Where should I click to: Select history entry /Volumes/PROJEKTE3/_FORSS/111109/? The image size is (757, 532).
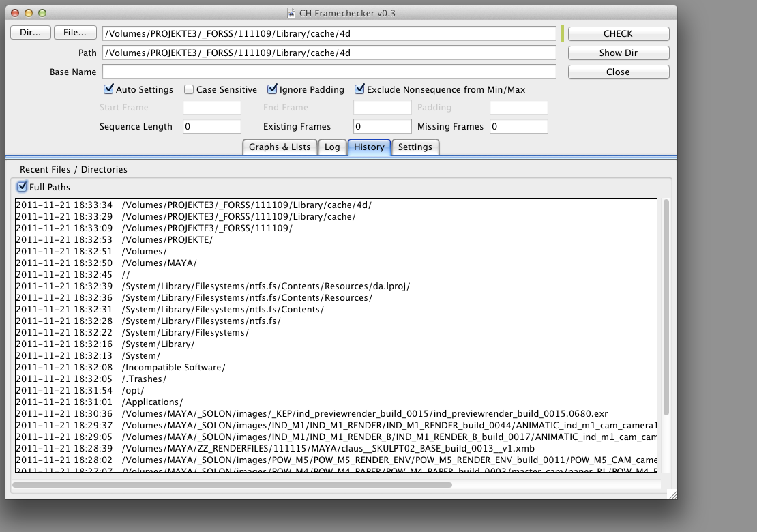coord(336,228)
